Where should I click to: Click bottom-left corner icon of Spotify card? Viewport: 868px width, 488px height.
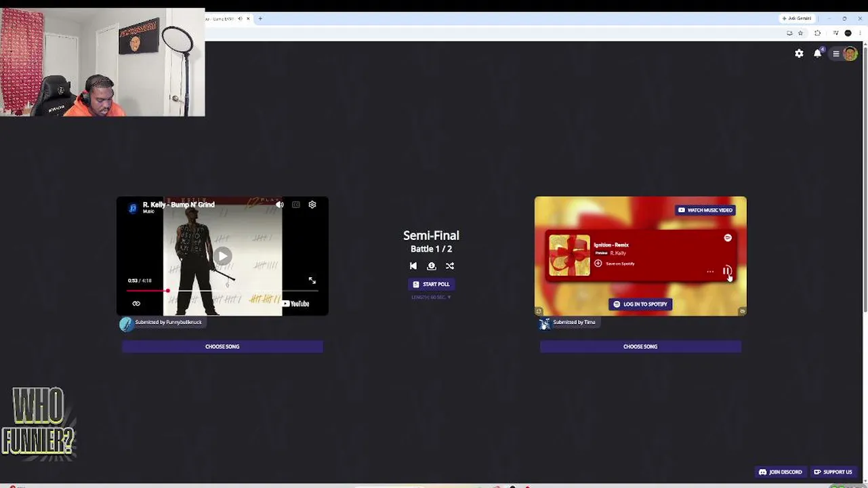tap(539, 311)
